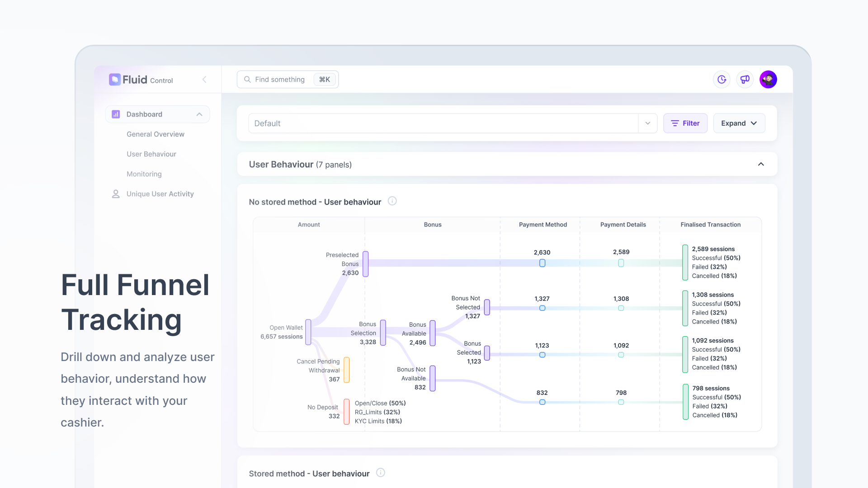The image size is (868, 488).
Task: Open the clock history icon
Action: pyautogui.click(x=722, y=80)
